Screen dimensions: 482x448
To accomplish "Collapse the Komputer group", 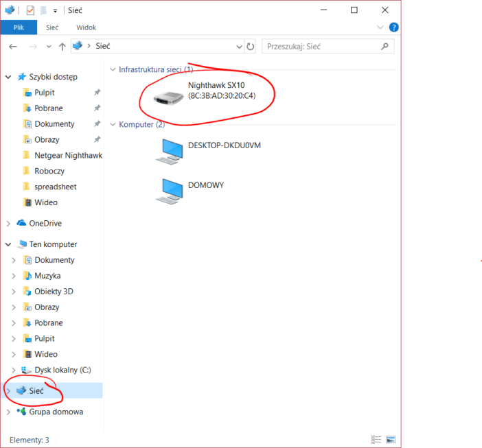I will tap(113, 124).
